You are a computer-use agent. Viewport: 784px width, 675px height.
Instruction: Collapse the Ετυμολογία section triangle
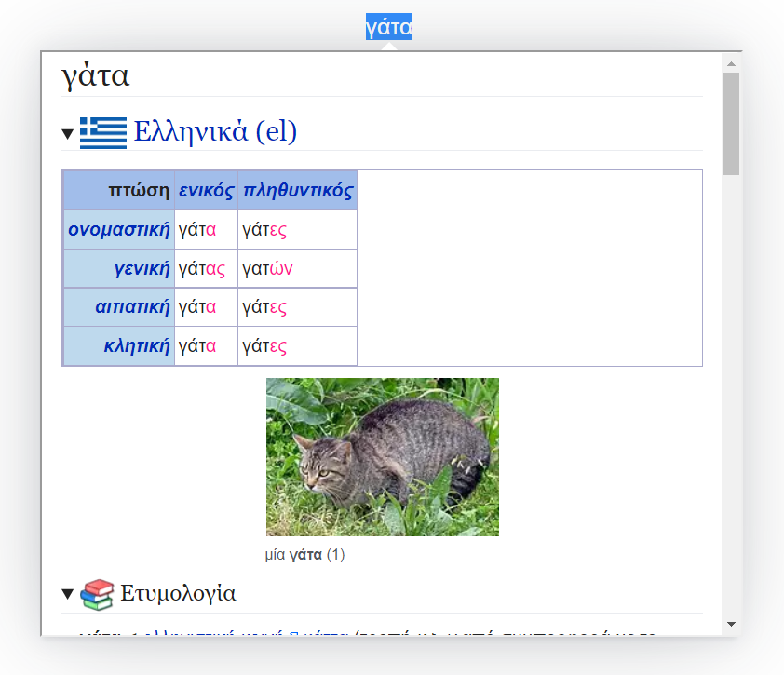[68, 594]
